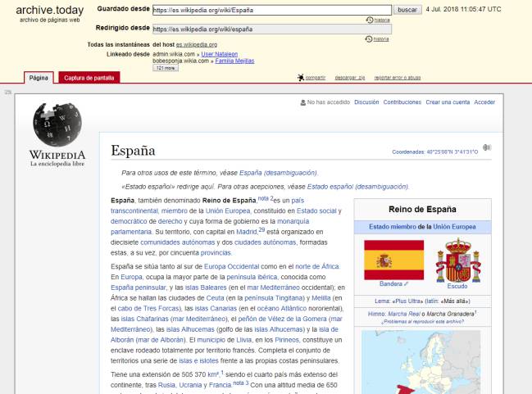Open the Marcha Real anthem link
This screenshot has width=532, height=394.
click(x=404, y=314)
